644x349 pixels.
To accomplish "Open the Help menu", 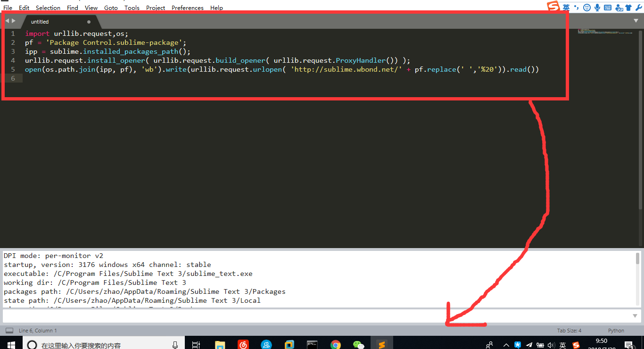I will (x=216, y=8).
